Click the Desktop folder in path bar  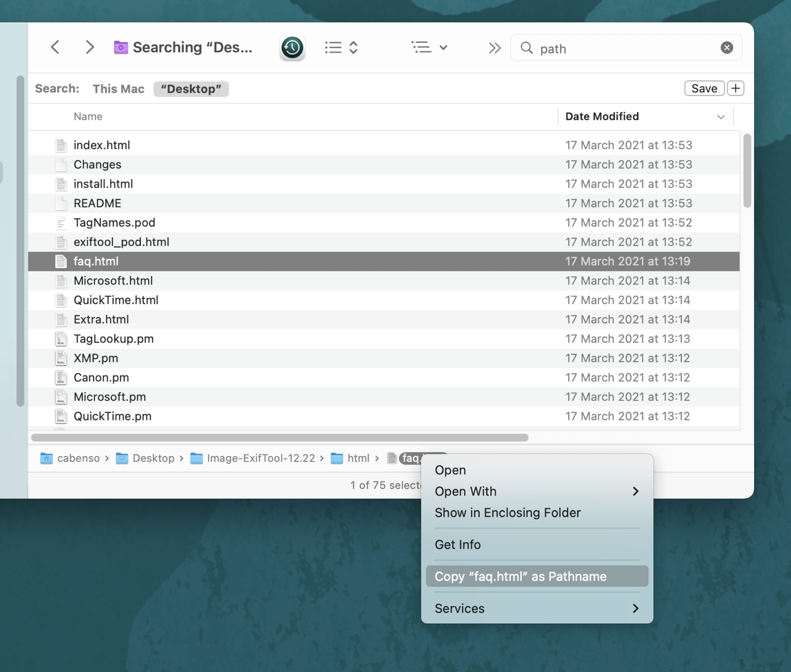(146, 458)
